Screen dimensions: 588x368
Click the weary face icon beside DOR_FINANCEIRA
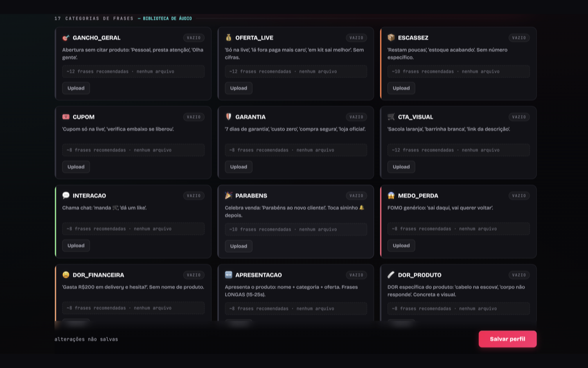pos(66,275)
